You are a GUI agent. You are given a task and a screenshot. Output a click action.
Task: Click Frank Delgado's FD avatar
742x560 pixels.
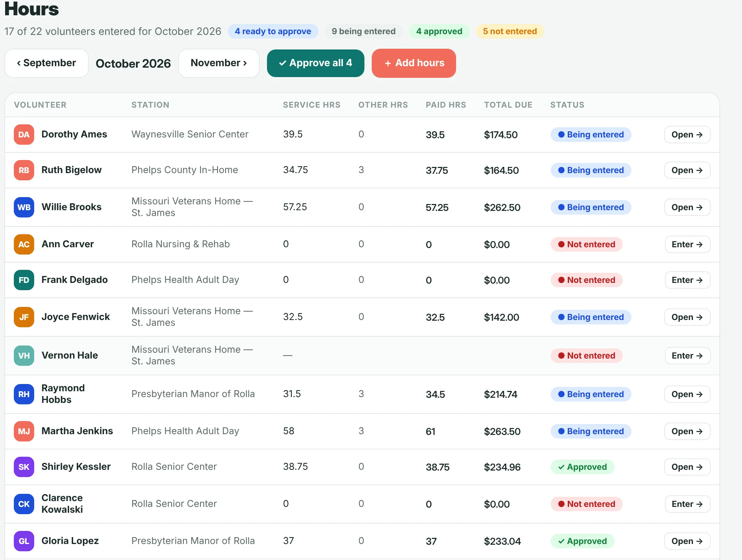coord(24,280)
